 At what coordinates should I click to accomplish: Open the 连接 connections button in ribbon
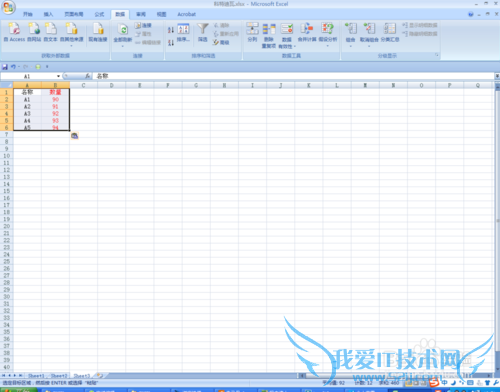pos(143,25)
